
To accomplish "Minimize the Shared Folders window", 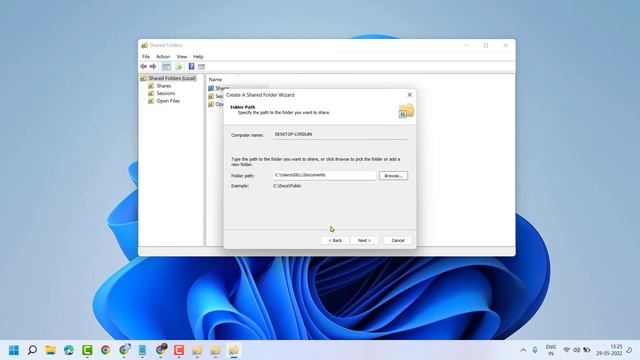I will point(467,45).
